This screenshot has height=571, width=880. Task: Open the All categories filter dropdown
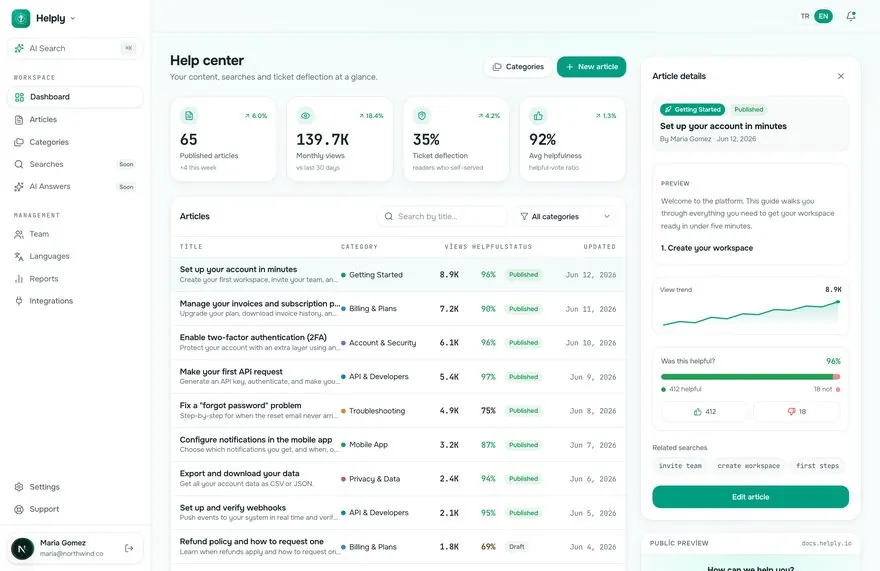[565, 216]
